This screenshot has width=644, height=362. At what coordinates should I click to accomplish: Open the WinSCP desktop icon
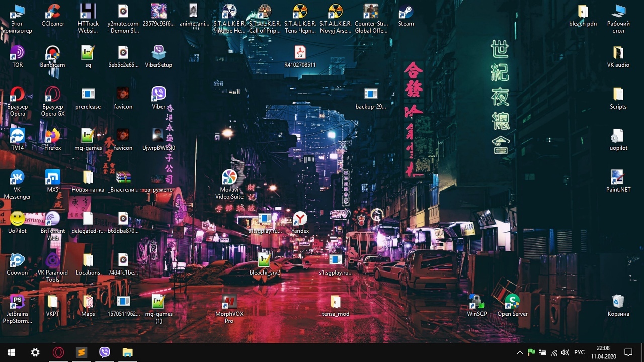(476, 302)
